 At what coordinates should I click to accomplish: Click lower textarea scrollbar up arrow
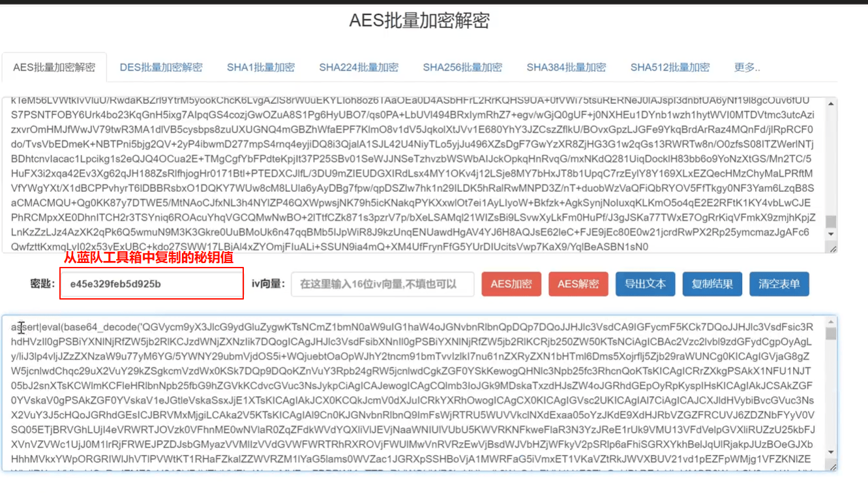tap(831, 322)
